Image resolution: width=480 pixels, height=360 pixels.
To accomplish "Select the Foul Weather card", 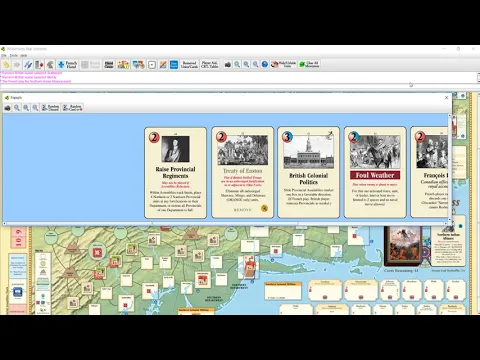I will click(x=375, y=173).
